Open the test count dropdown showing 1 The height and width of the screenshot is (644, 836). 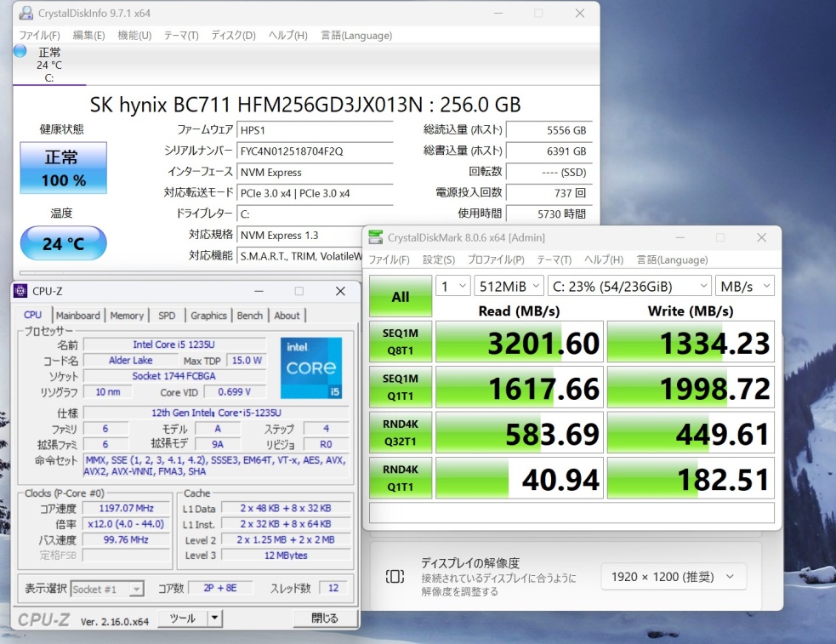452,286
